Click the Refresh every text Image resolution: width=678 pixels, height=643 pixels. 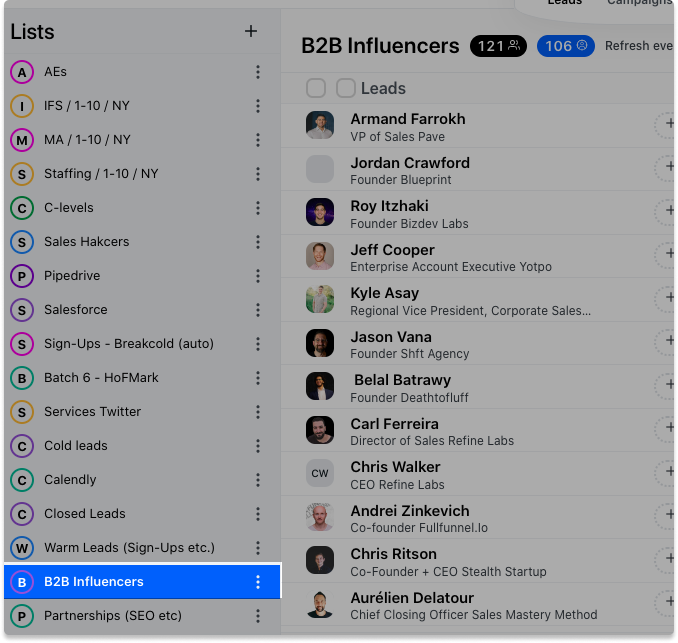coord(638,45)
